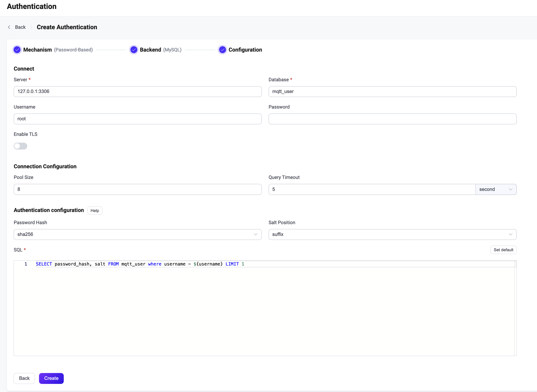
Task: Open the Query Timeout unit dropdown showing second
Action: tap(496, 189)
